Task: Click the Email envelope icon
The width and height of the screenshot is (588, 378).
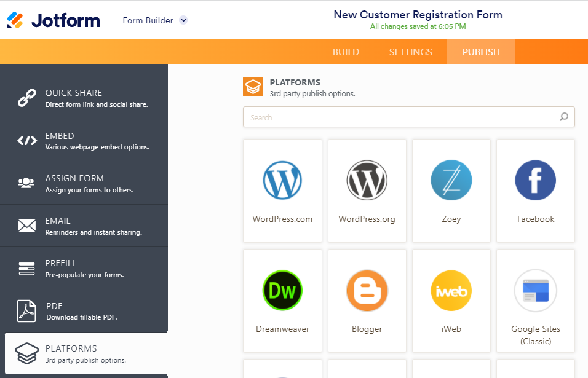Action: (x=27, y=226)
